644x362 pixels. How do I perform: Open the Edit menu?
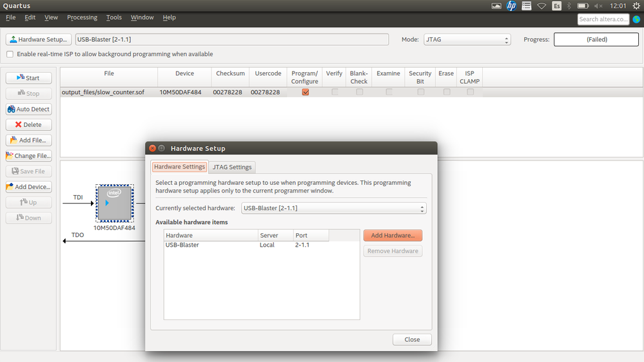(x=30, y=17)
